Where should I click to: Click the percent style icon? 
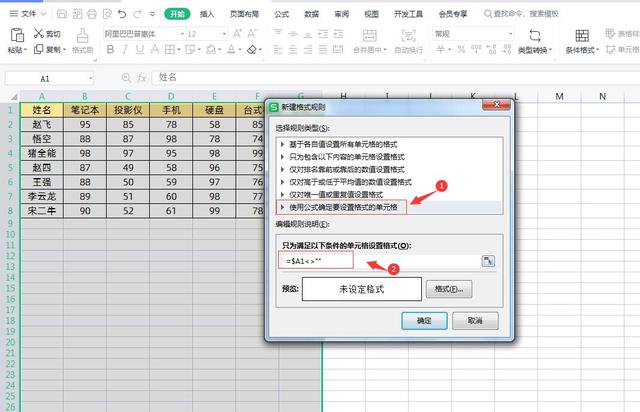[x=461, y=49]
